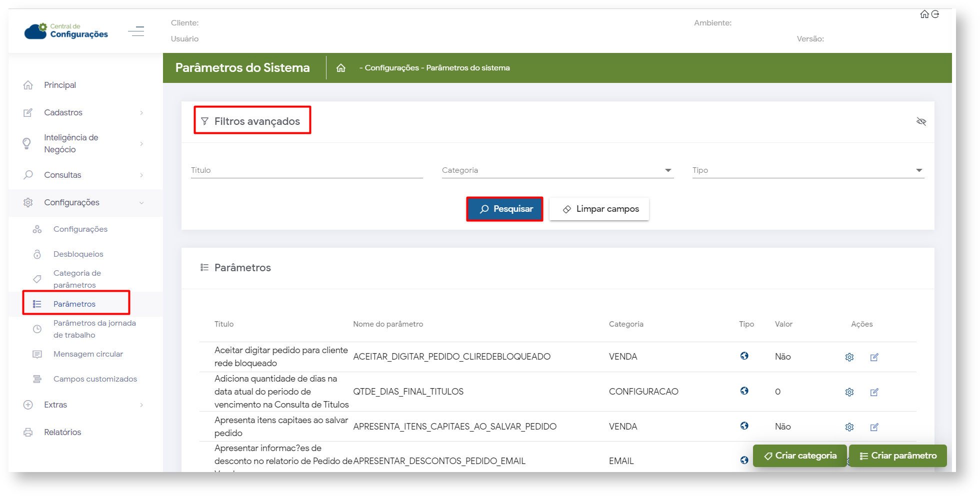Click the Título filter input field
980x496 pixels.
click(x=306, y=170)
